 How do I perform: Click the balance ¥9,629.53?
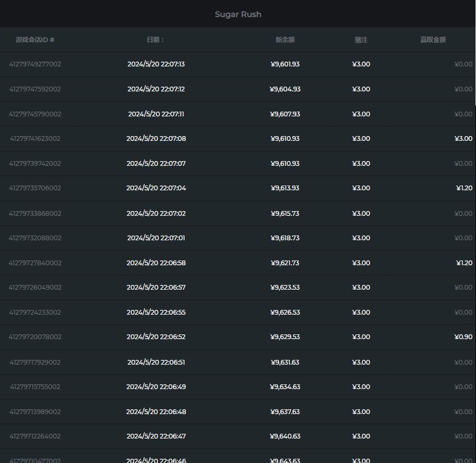[285, 337]
